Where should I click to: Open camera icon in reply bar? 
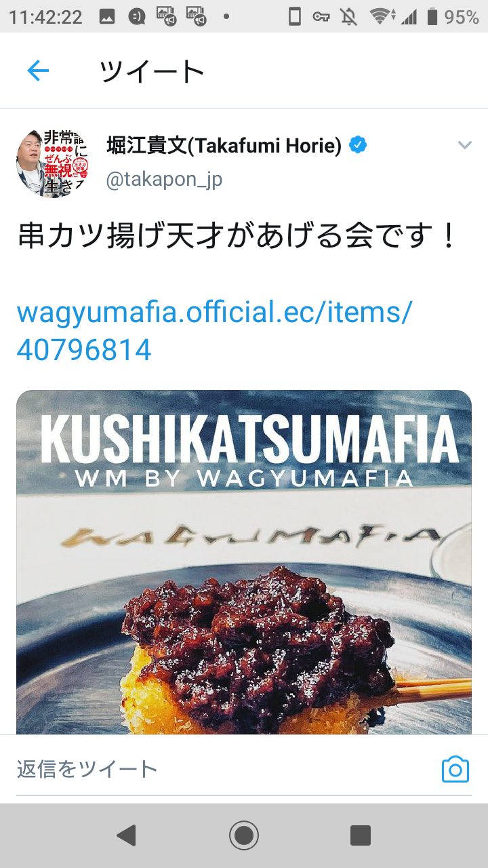(455, 770)
